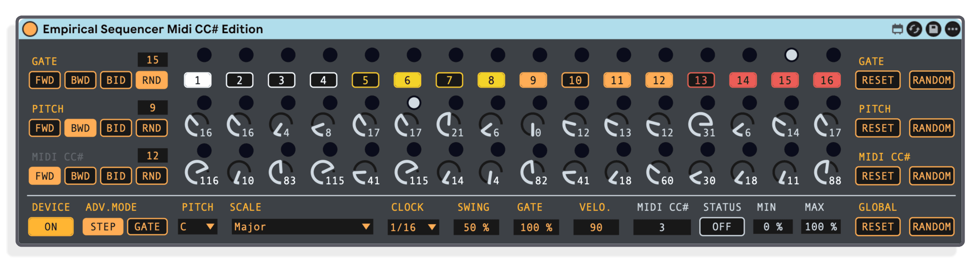Toggle gate step 16
Screen dimensions: 980x262
[x=827, y=80]
